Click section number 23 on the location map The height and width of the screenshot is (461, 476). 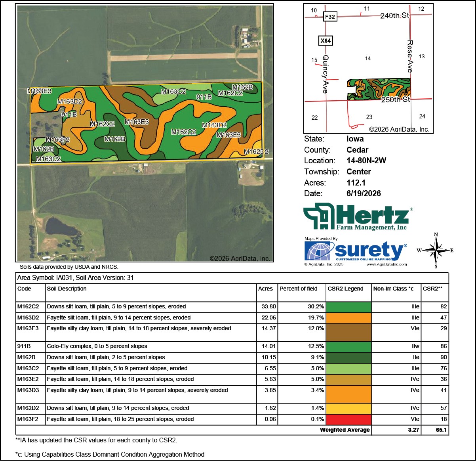click(x=369, y=117)
